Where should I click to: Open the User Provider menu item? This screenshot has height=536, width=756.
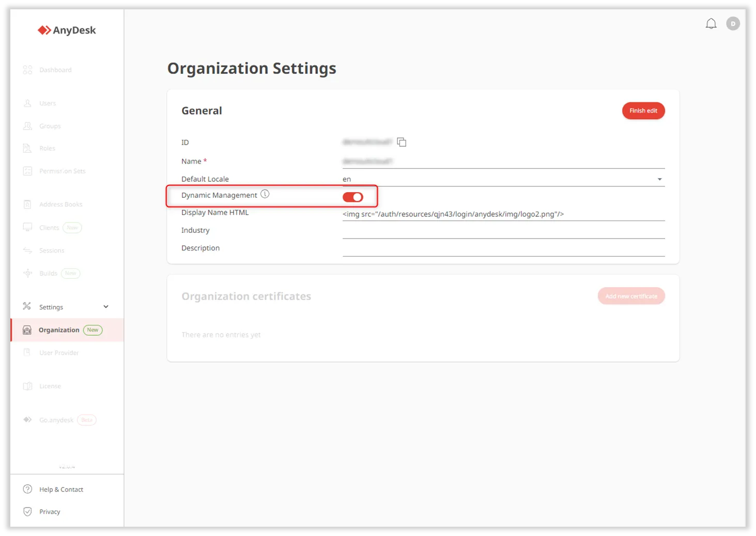[59, 353]
